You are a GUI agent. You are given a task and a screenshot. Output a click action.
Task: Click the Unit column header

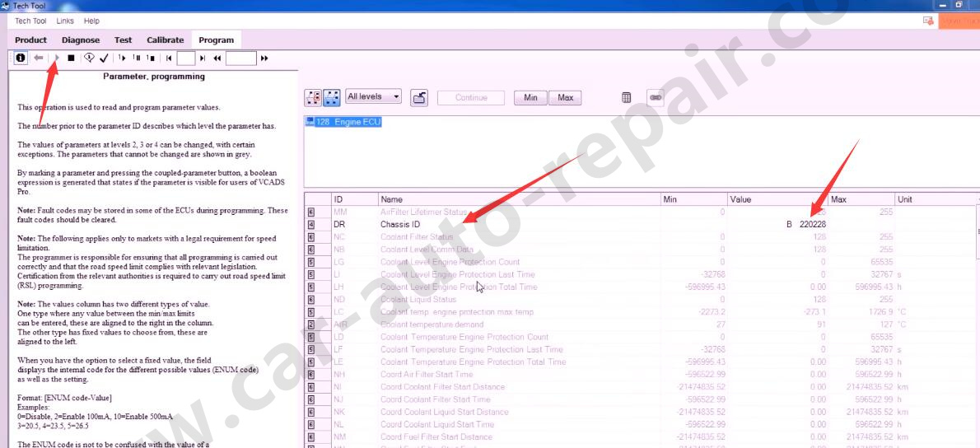935,199
